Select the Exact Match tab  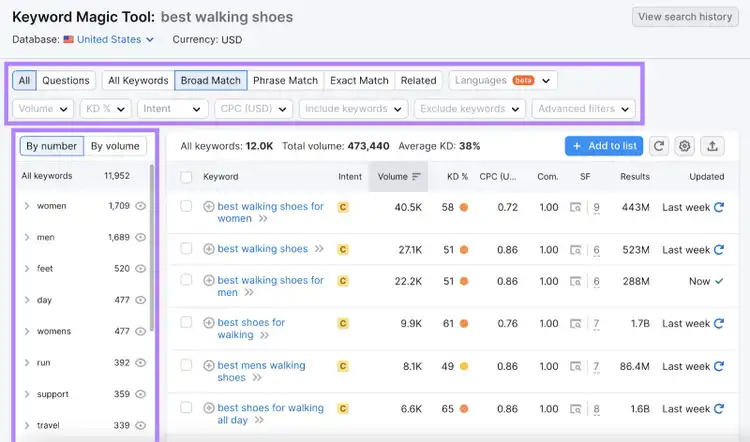point(359,80)
